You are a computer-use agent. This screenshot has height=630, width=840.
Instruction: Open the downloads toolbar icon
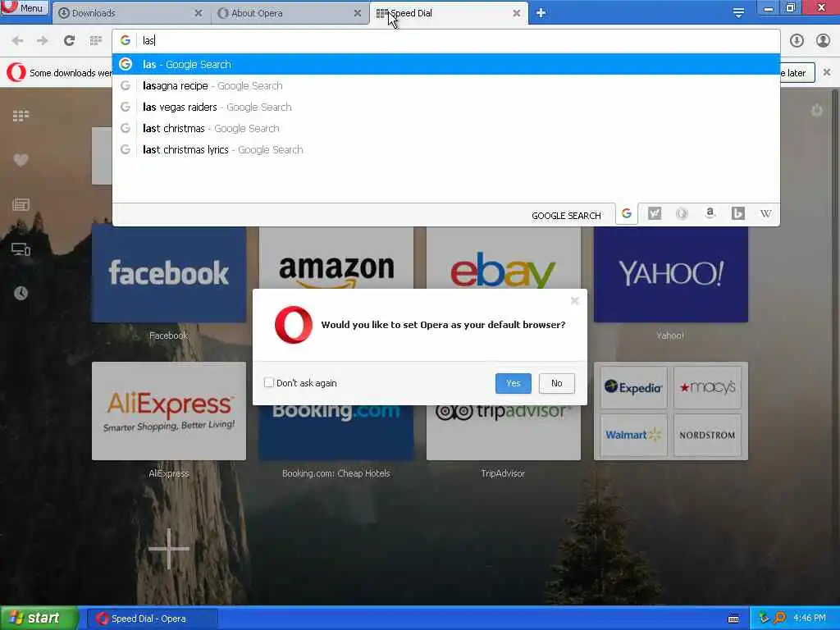(797, 41)
